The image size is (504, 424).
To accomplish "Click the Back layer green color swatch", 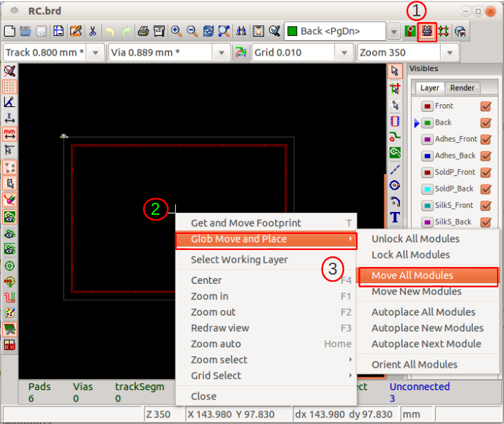I will pyautogui.click(x=427, y=123).
